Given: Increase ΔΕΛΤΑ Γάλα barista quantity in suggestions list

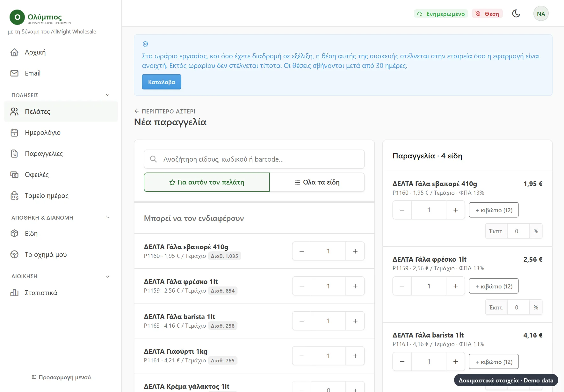Looking at the screenshot, I should click(355, 321).
